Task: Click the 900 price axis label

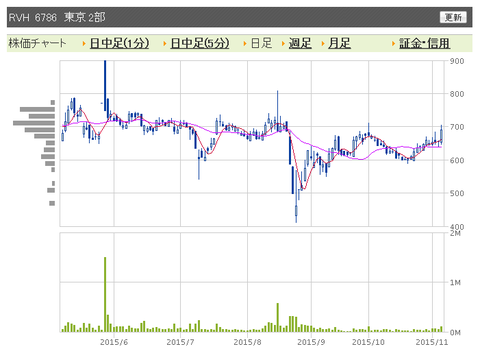Action: click(x=457, y=61)
